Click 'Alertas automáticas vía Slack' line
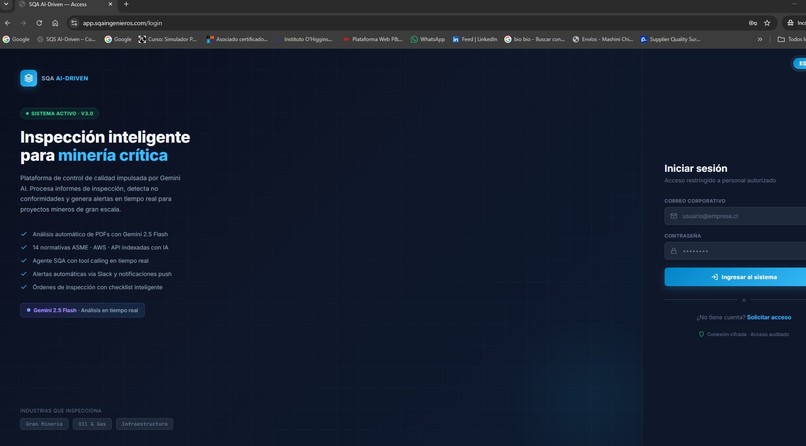 pos(102,274)
